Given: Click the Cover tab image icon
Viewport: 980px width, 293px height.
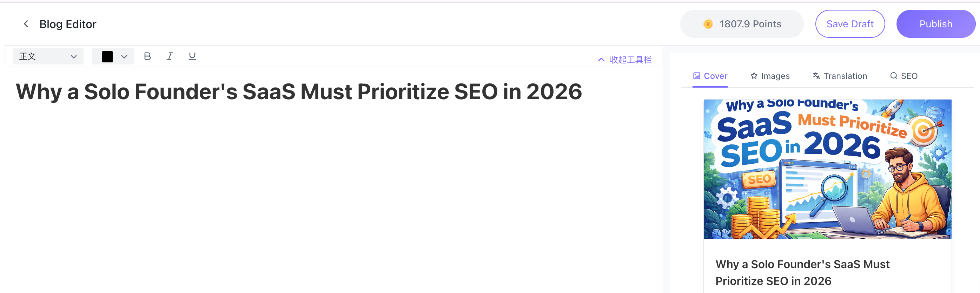Looking at the screenshot, I should 697,76.
